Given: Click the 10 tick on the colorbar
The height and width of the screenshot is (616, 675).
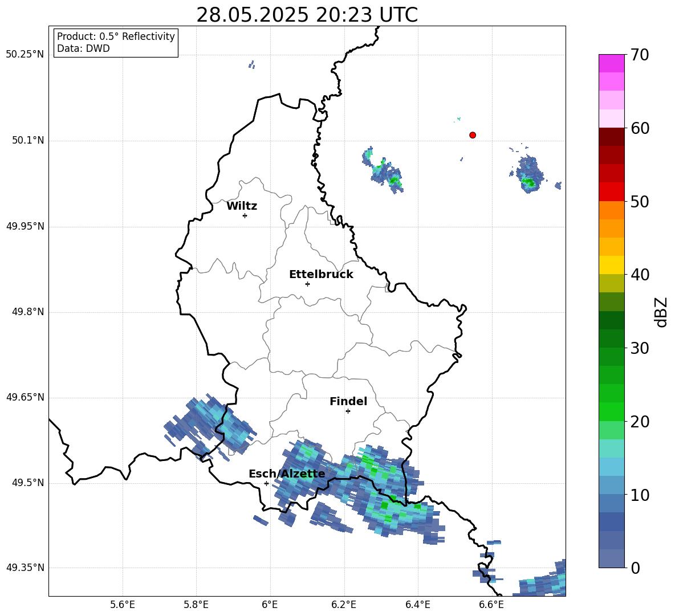Looking at the screenshot, I should tap(640, 495).
